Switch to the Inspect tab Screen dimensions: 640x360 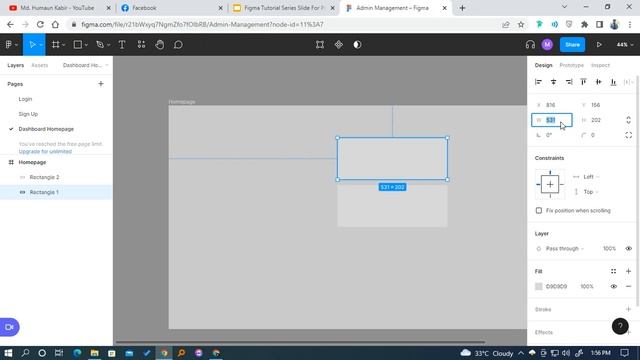pyautogui.click(x=600, y=65)
